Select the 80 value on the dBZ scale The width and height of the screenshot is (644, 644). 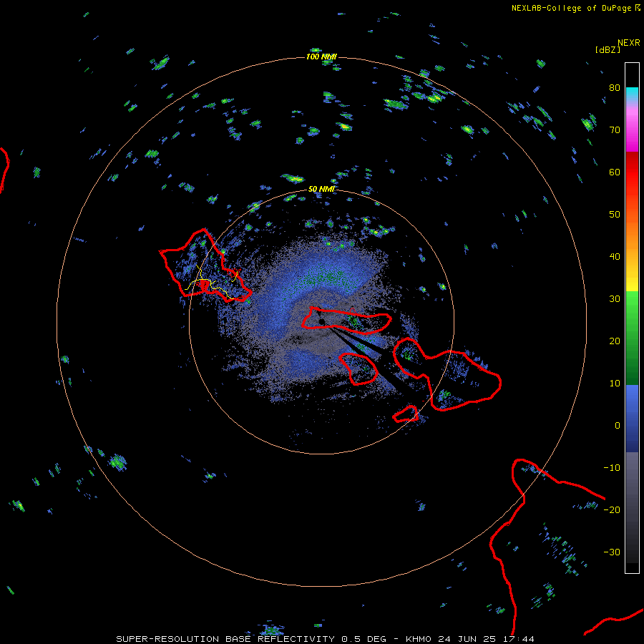(615, 88)
